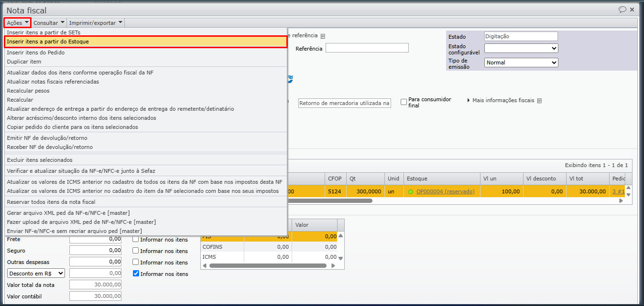The image size is (644, 306).
Task: Click the tax table scroll-up arrow
Action: point(340,236)
